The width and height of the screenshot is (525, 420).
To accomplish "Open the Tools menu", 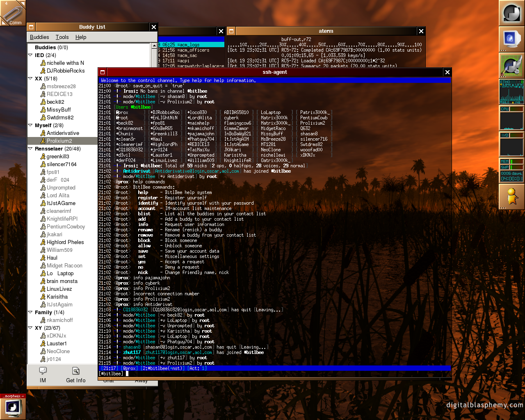I will (62, 37).
